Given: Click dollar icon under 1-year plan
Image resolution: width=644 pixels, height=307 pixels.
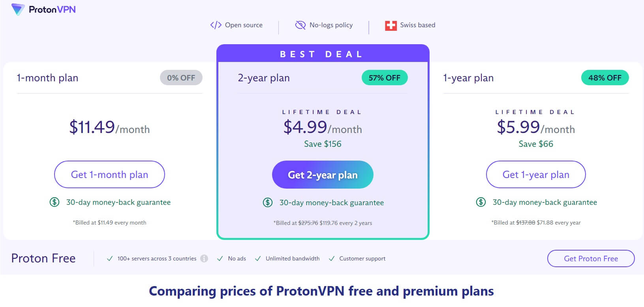Looking at the screenshot, I should click(481, 202).
